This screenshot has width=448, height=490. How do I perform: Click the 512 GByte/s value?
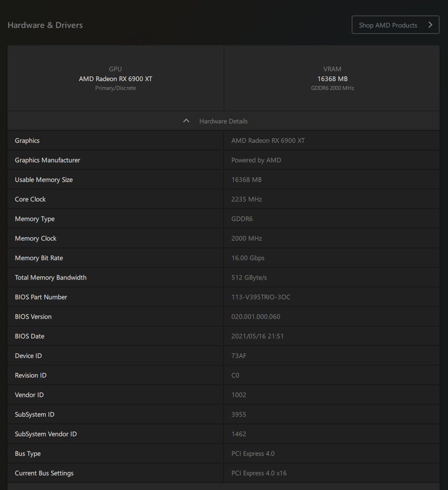click(249, 278)
